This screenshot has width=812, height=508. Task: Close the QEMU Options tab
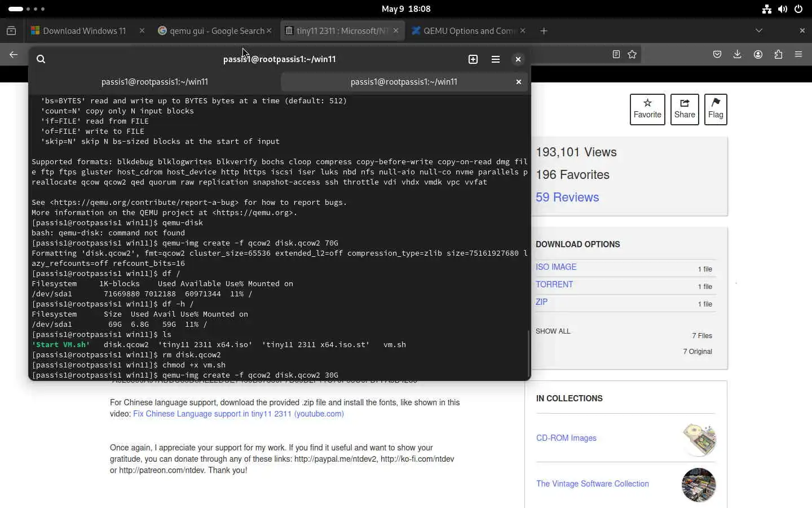pos(523,31)
